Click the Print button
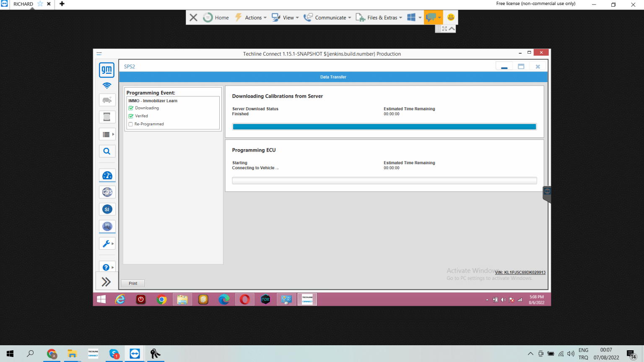 click(133, 284)
